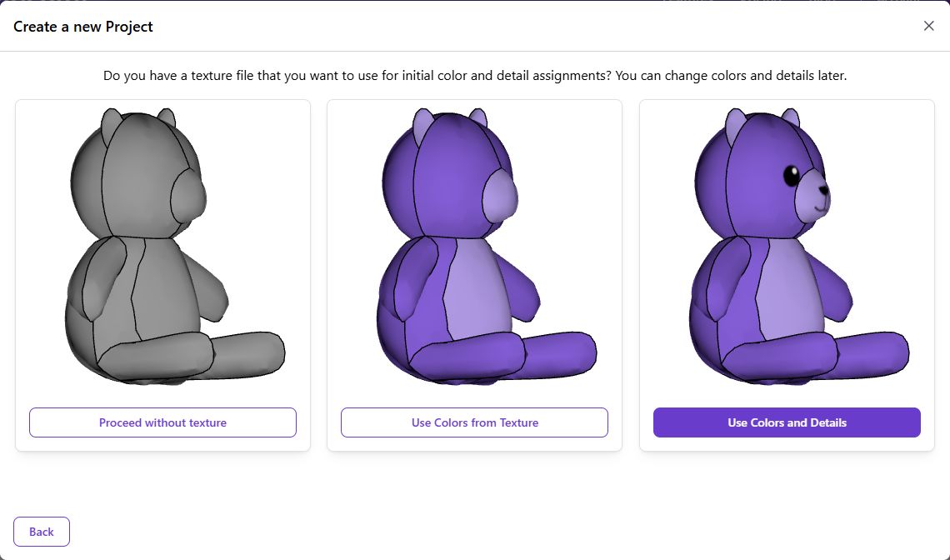This screenshot has height=560, width=950.
Task: Select the Use Colors and Details button
Action: 787,422
